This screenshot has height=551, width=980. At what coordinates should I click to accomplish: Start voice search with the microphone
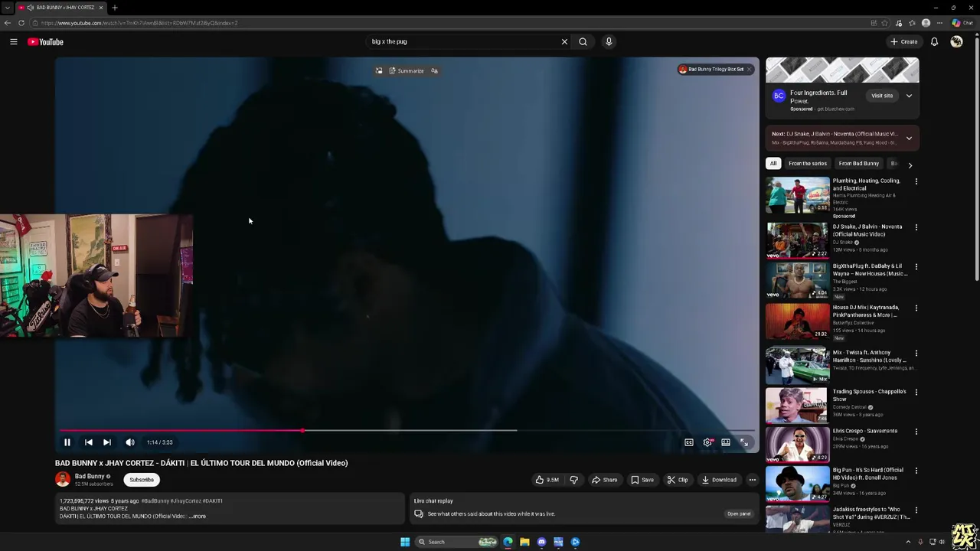(x=609, y=41)
